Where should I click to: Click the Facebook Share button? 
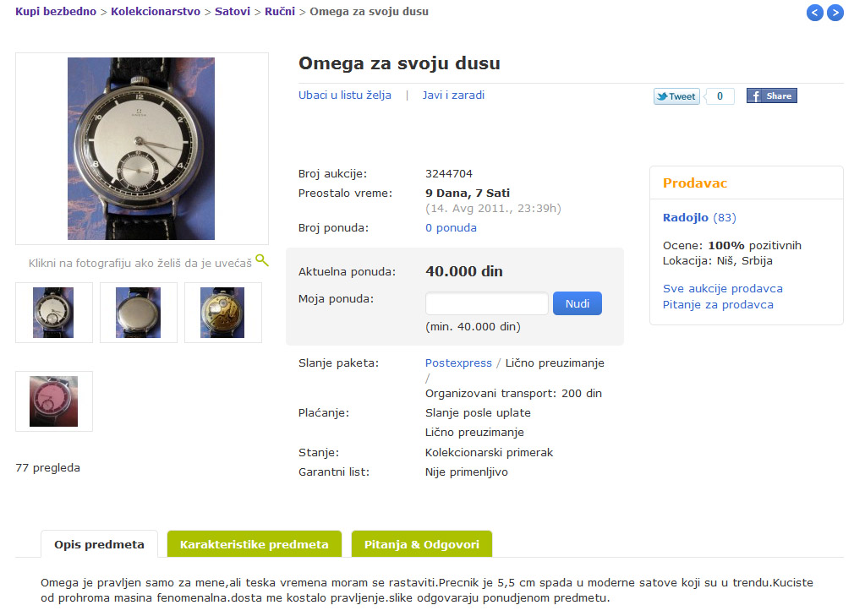pos(771,96)
